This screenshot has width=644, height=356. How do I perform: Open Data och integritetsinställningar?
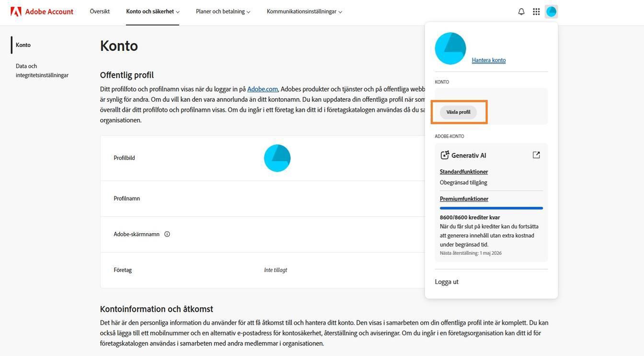[x=42, y=71]
